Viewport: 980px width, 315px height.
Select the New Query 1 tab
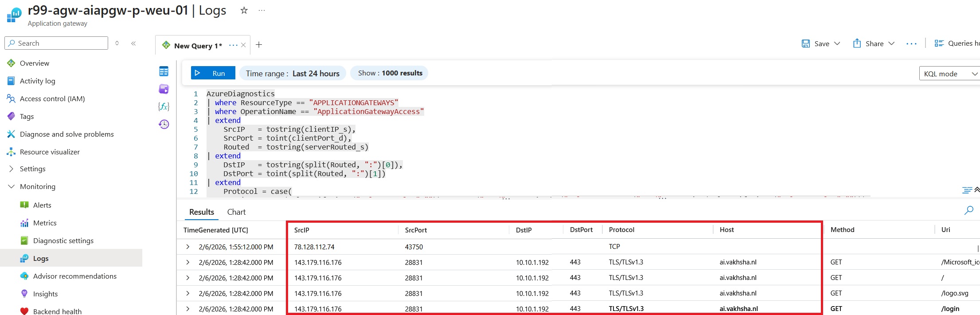tap(198, 46)
